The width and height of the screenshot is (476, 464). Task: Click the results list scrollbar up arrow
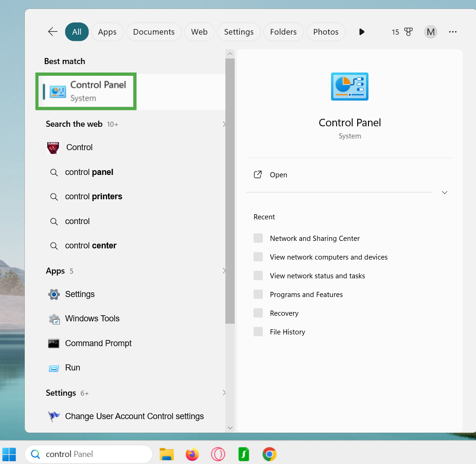pos(230,54)
